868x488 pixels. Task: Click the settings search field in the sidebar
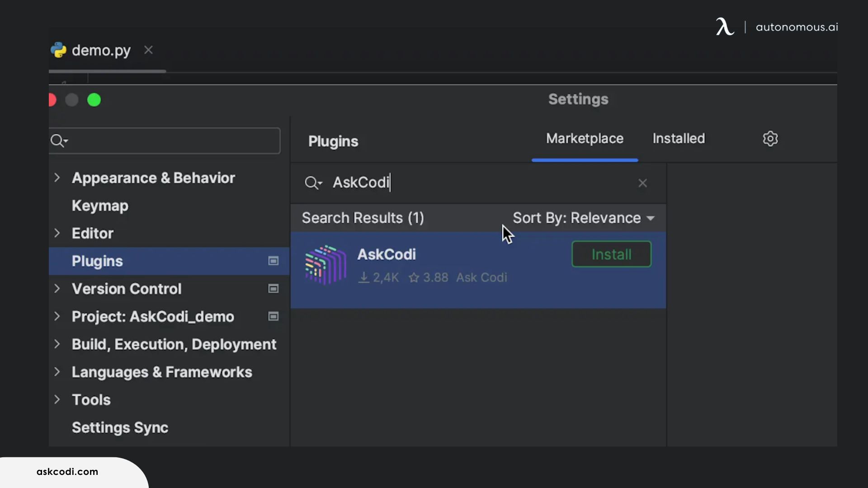click(165, 141)
